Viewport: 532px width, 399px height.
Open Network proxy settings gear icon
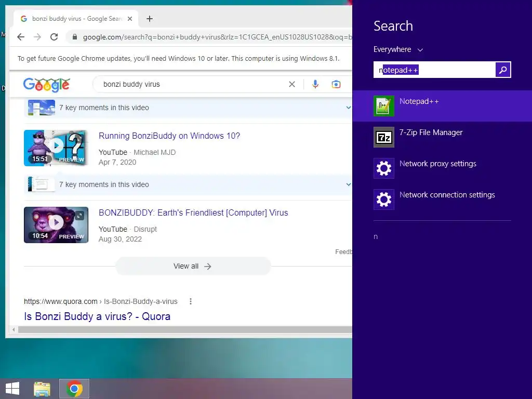384,168
